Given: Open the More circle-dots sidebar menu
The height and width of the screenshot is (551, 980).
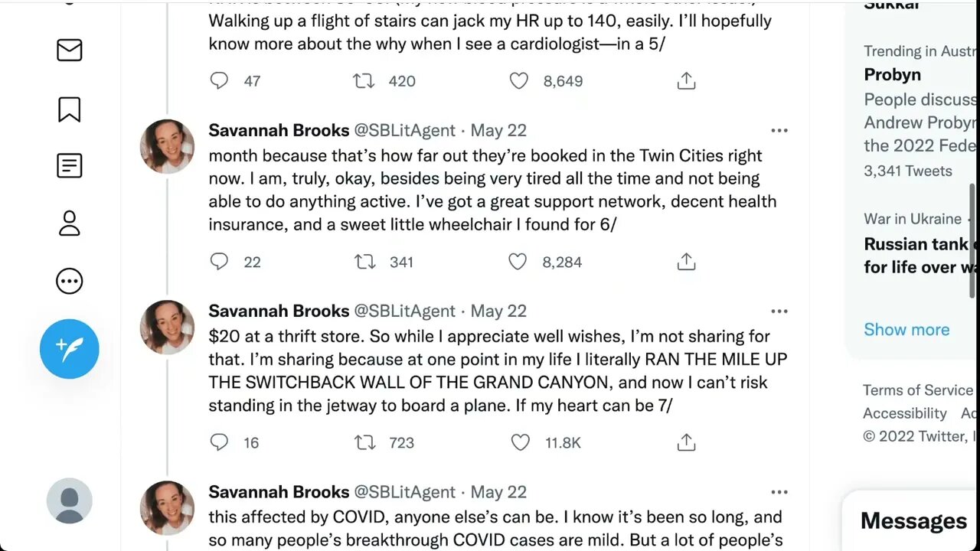Looking at the screenshot, I should [70, 282].
